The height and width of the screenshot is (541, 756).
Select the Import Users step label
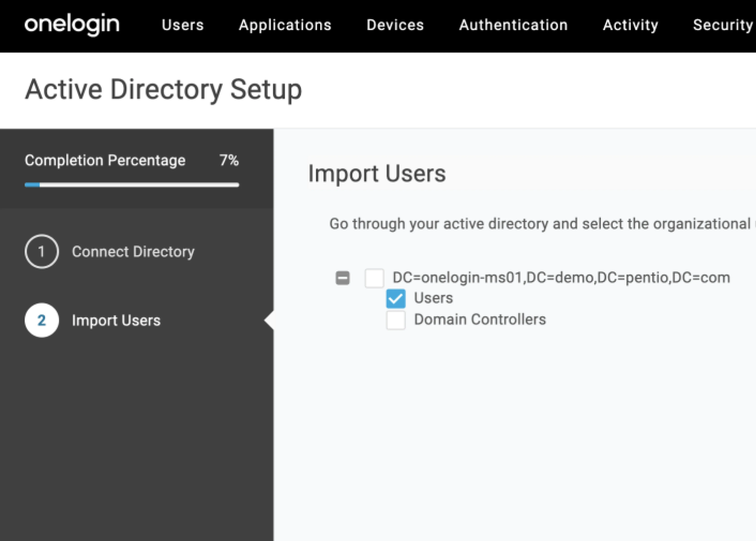tap(116, 320)
